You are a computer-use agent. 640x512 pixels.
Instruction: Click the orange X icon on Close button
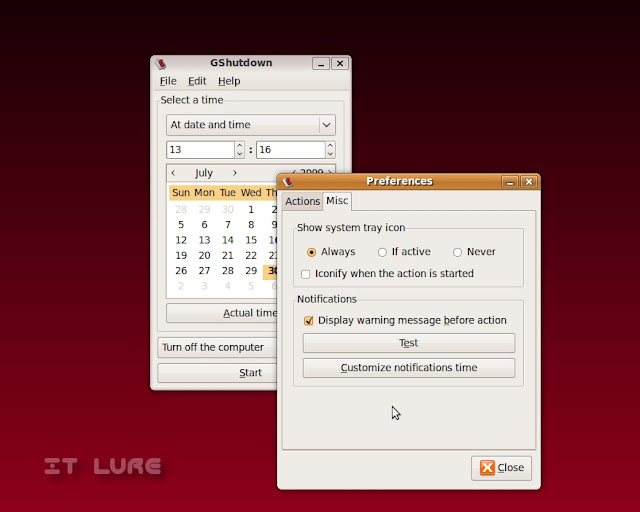[x=487, y=467]
